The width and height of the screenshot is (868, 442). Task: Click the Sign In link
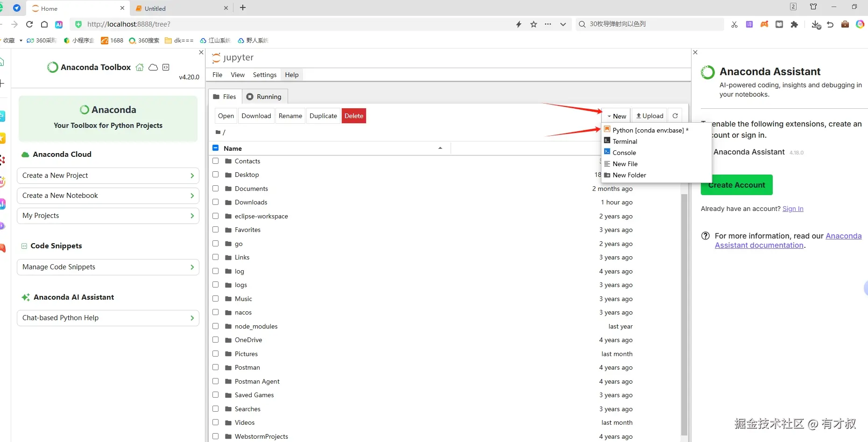click(x=793, y=209)
